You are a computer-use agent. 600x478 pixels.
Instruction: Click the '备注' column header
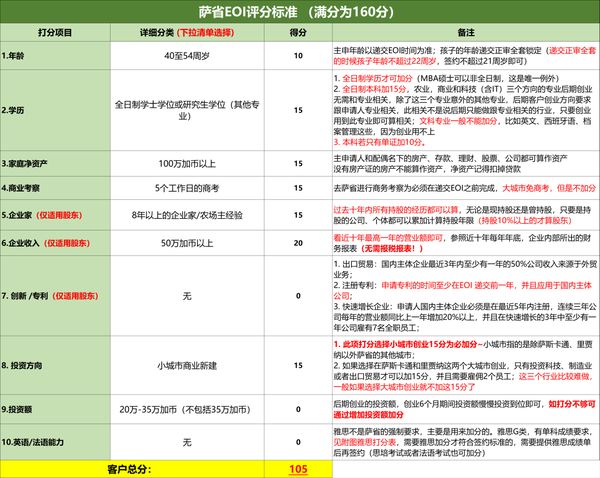point(466,33)
